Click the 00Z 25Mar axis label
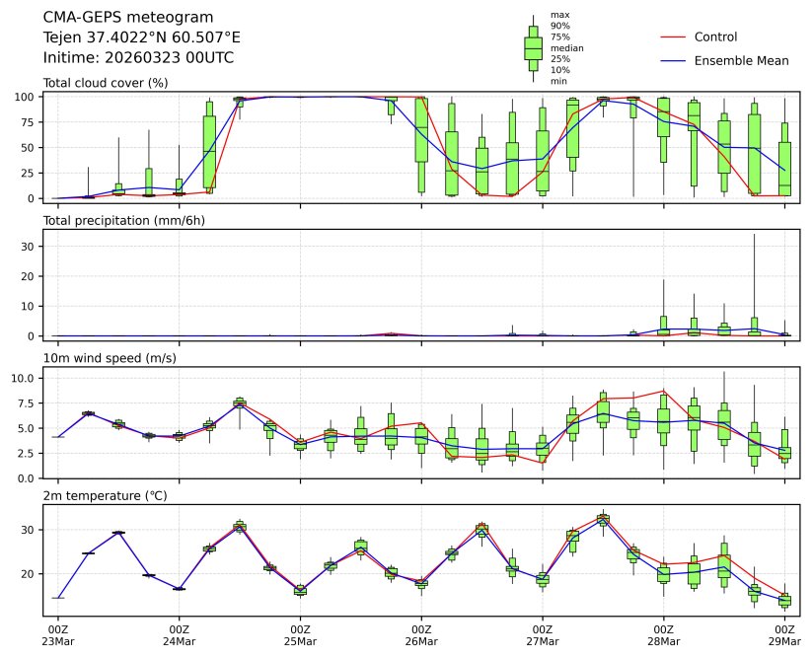This screenshot has height=658, width=812. coord(300,634)
